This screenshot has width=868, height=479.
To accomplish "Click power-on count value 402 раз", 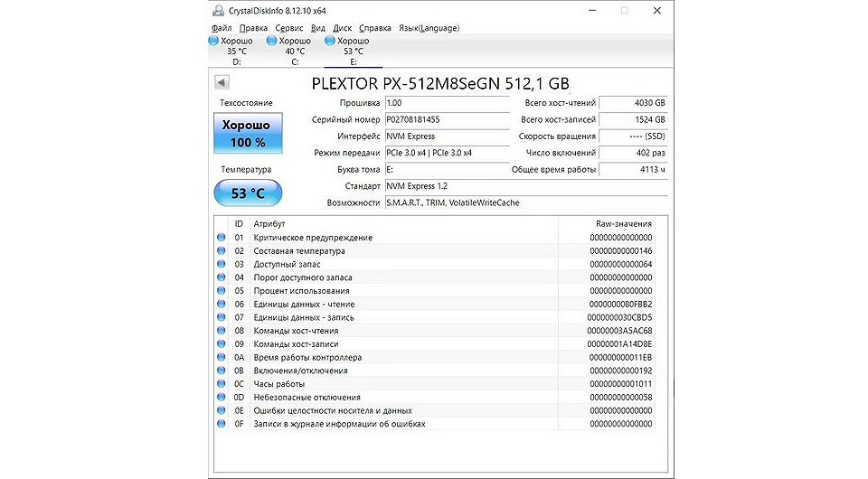I will pyautogui.click(x=633, y=153).
